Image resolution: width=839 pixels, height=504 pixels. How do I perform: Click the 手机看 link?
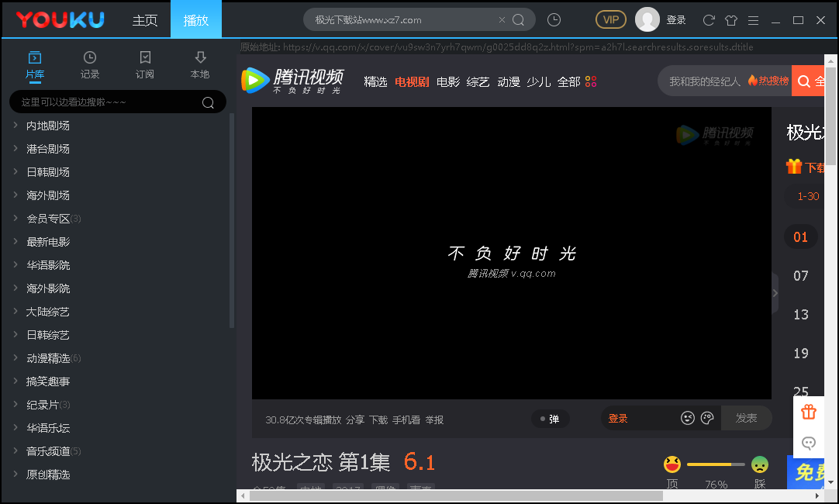click(x=406, y=420)
